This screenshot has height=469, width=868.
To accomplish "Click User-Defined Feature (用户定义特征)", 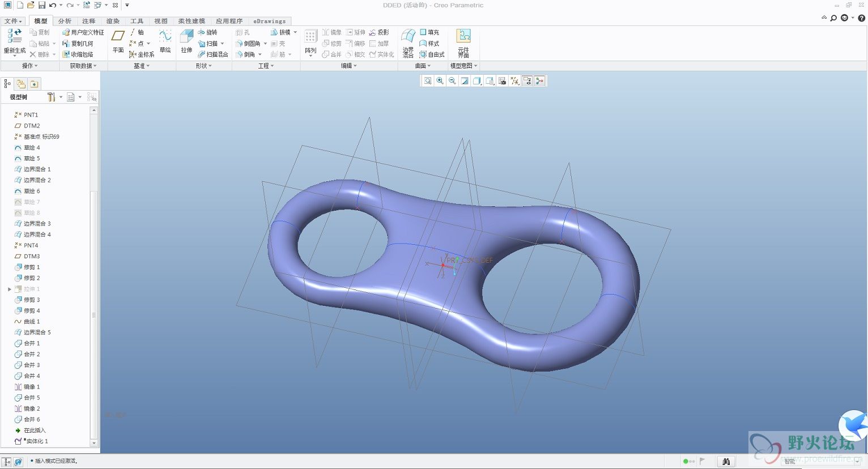I will 83,32.
